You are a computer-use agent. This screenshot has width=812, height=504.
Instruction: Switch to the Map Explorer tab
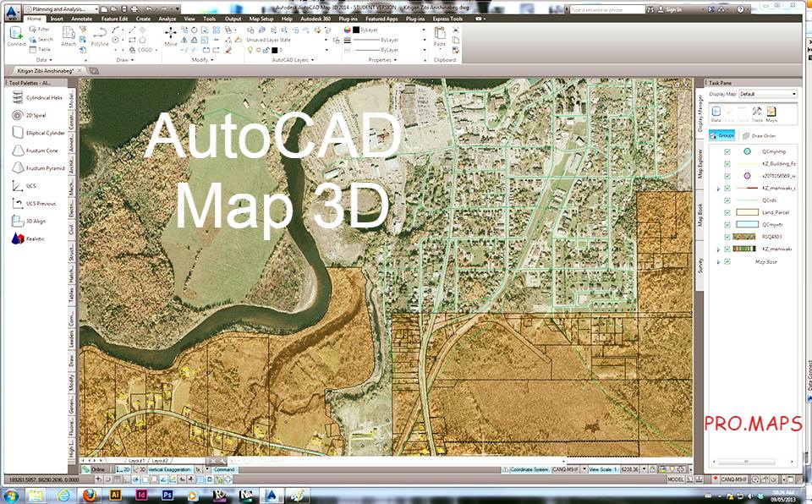click(700, 164)
